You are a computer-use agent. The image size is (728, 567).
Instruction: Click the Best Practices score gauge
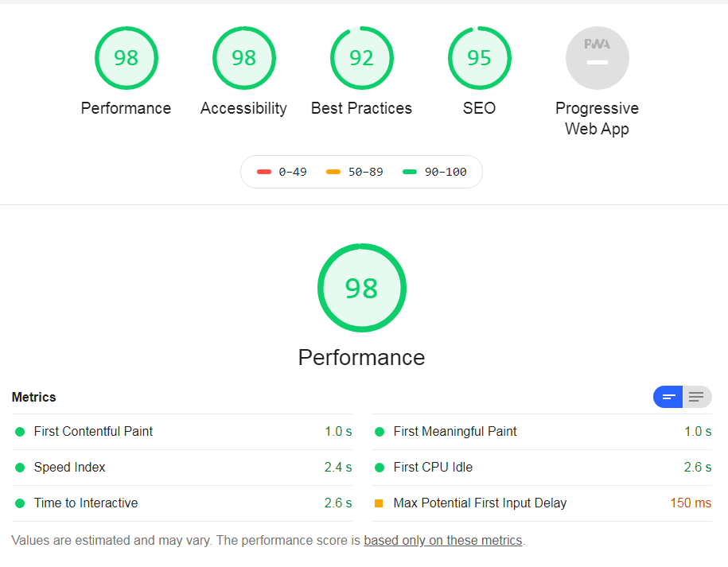(361, 58)
